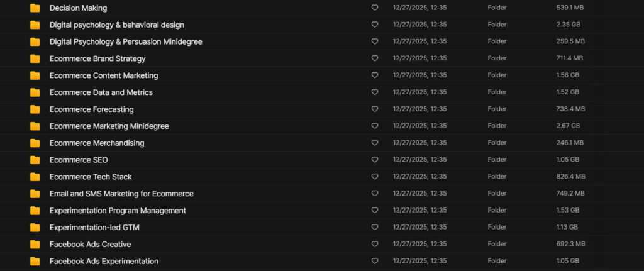Click the Facebook Ads Creative folder icon
This screenshot has height=271, width=644.
pyautogui.click(x=35, y=244)
